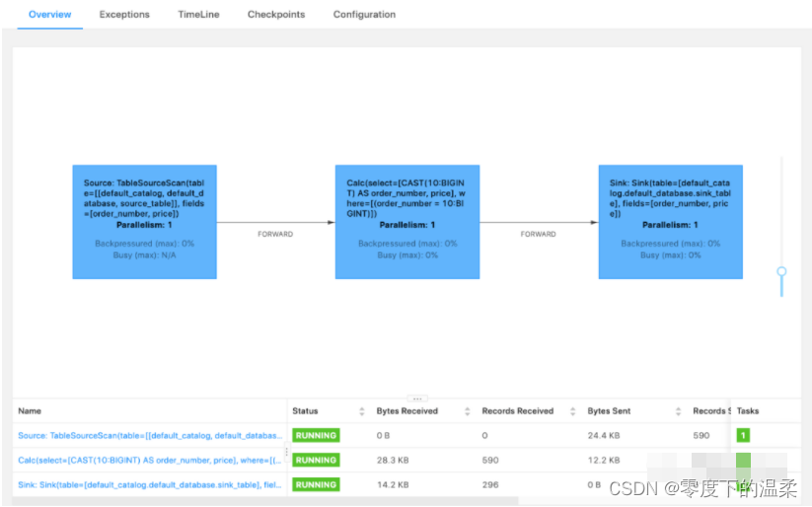Screen dimensions: 812x507
Task: Click the panel resize handle with three dots
Action: tap(417, 398)
